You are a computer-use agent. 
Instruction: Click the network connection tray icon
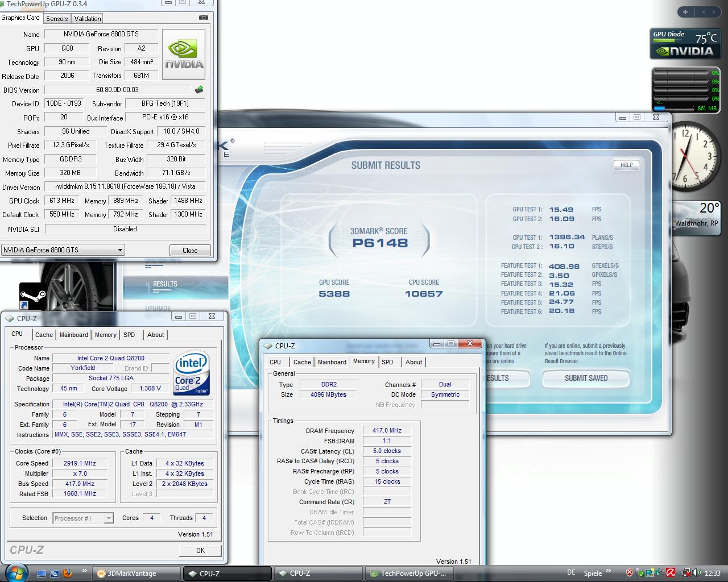[x=686, y=573]
